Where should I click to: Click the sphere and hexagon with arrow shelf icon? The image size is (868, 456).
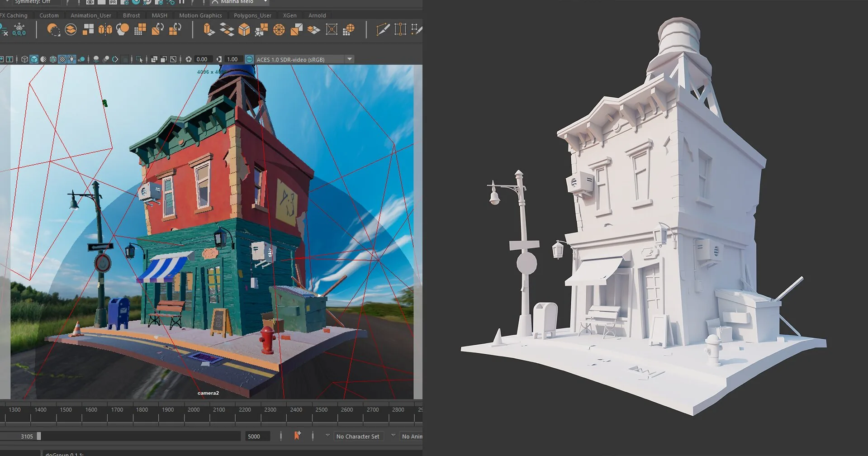click(x=123, y=30)
